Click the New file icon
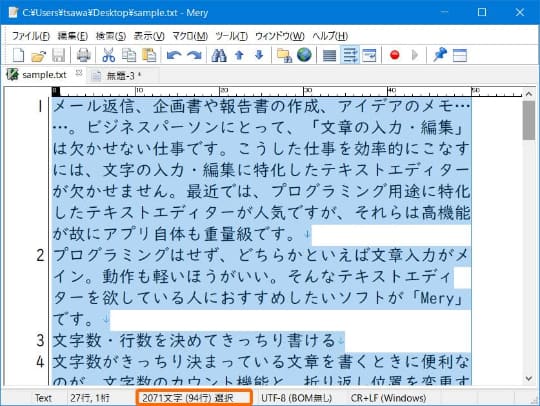Viewport: 540px width, 406px height. pyautogui.click(x=19, y=55)
